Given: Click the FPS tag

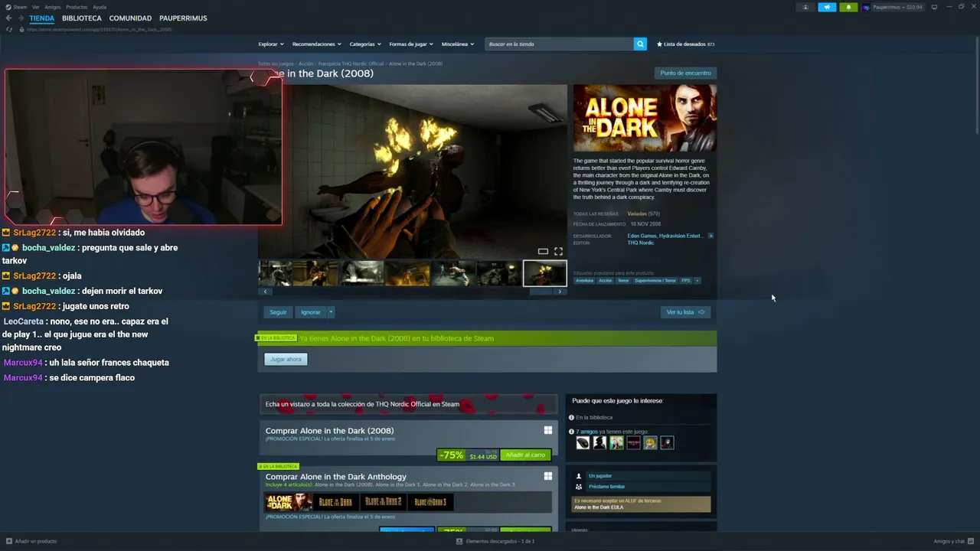Looking at the screenshot, I should point(686,280).
